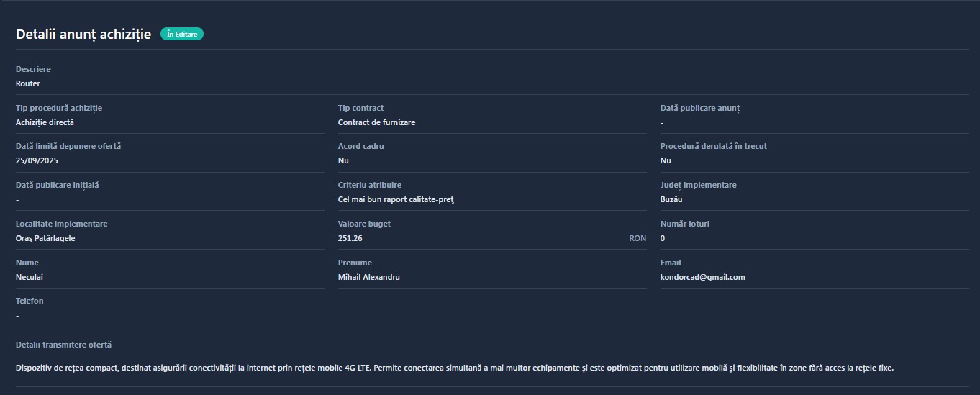Click the Buzău county value

coord(671,199)
